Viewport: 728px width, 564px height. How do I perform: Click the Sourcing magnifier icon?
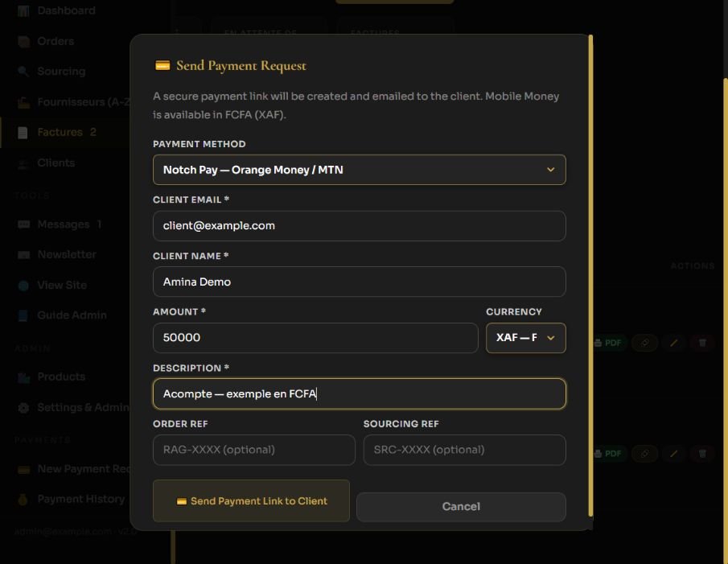coord(23,72)
